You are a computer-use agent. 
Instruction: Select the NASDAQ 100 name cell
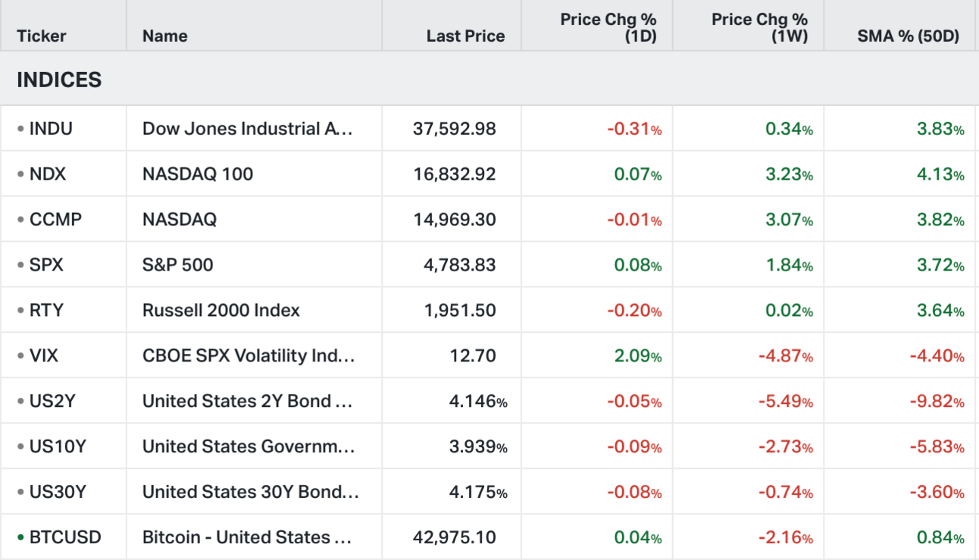click(x=198, y=174)
